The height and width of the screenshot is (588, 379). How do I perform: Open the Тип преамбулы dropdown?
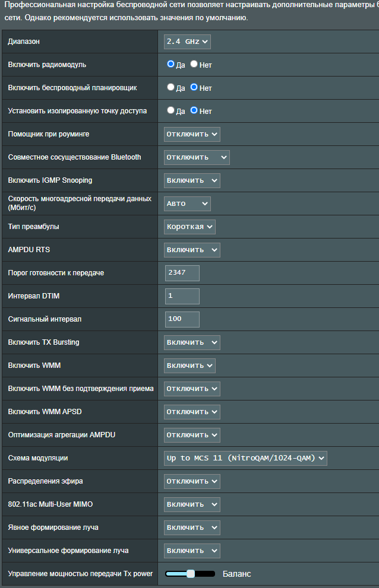point(190,227)
